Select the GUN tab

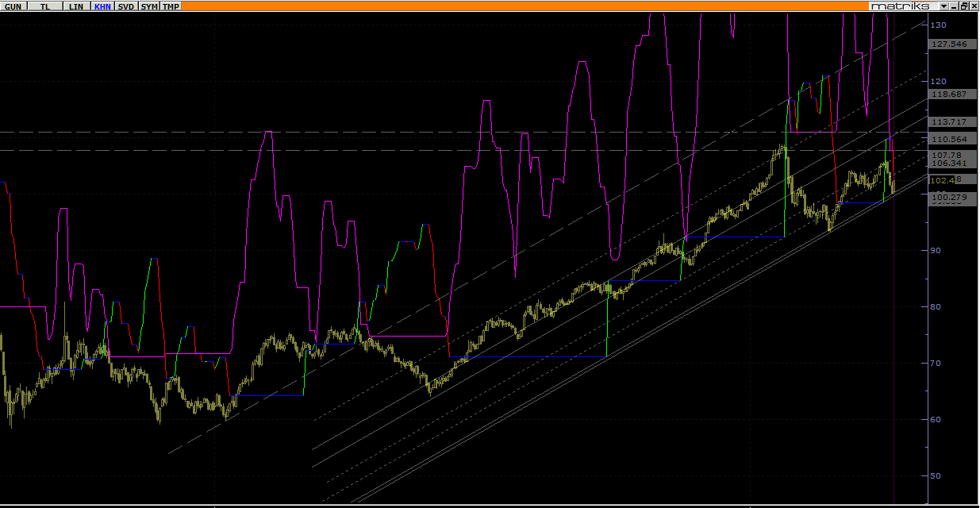[15, 6]
